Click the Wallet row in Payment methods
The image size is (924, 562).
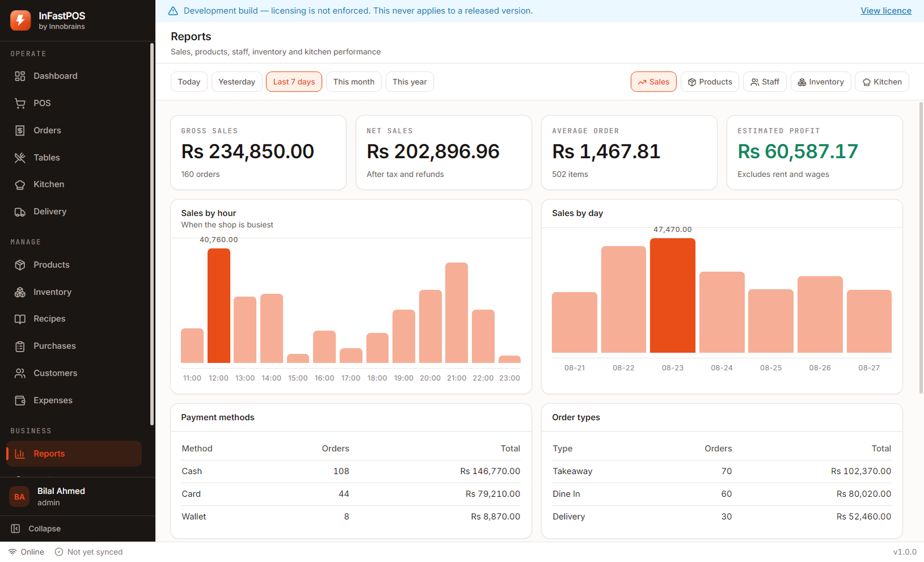pos(351,517)
